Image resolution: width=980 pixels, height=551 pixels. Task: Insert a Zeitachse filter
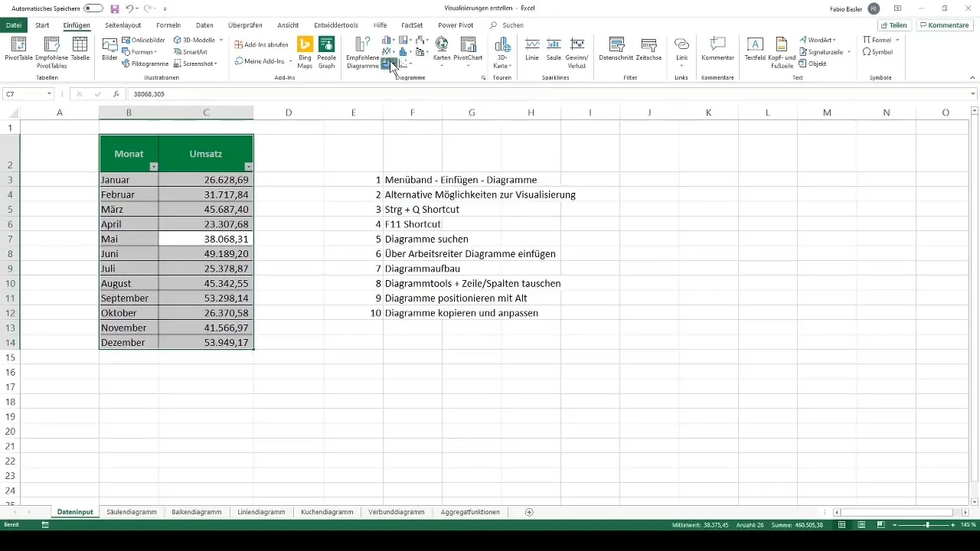648,49
